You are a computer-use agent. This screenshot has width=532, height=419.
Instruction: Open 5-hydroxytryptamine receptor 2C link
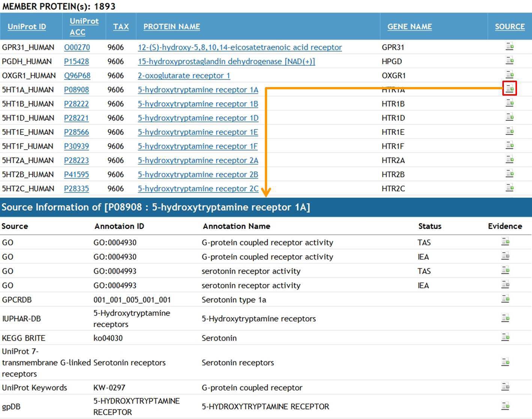click(198, 189)
